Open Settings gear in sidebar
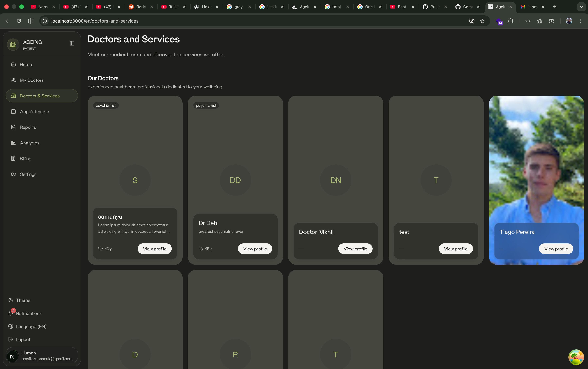This screenshot has height=369, width=588. tap(13, 174)
